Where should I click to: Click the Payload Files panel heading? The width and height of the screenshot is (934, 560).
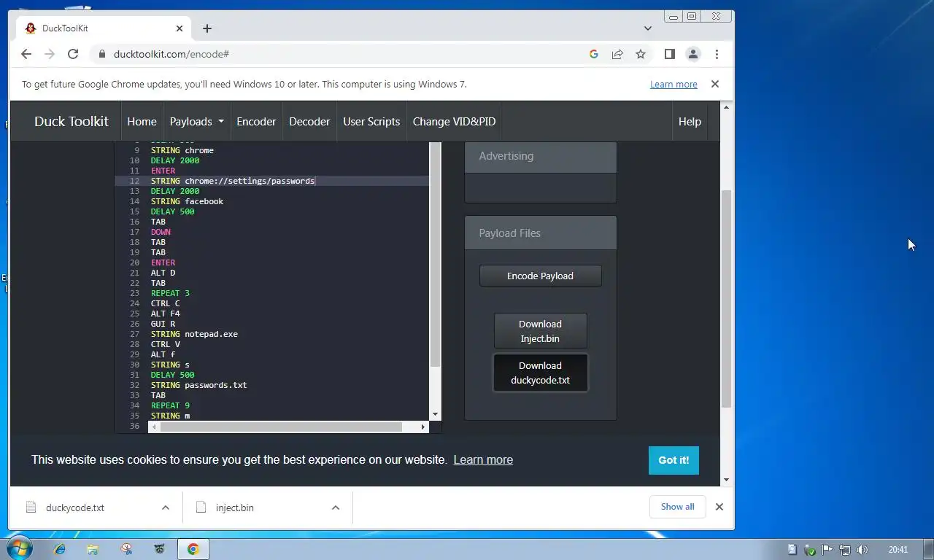[x=541, y=233]
